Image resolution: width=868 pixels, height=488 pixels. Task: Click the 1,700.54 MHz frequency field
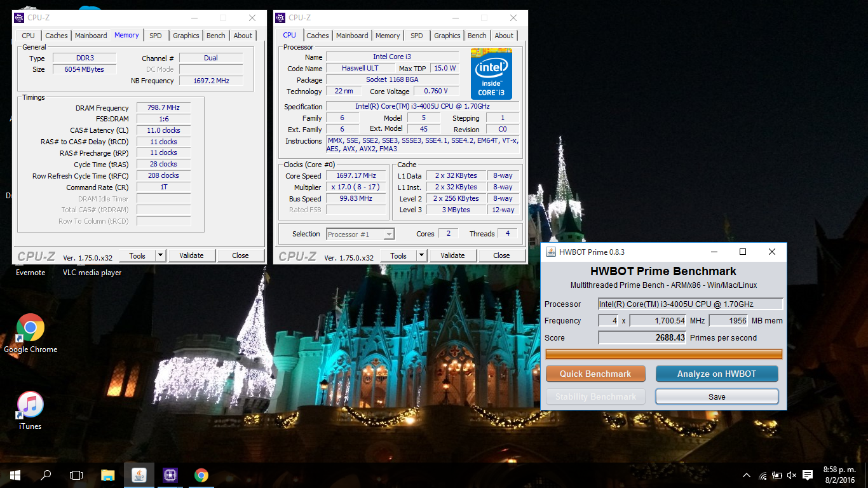pyautogui.click(x=658, y=321)
